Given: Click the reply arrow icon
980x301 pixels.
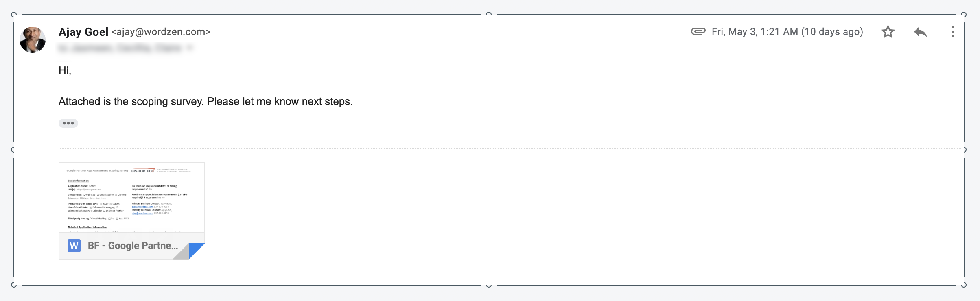Looking at the screenshot, I should pos(920,32).
